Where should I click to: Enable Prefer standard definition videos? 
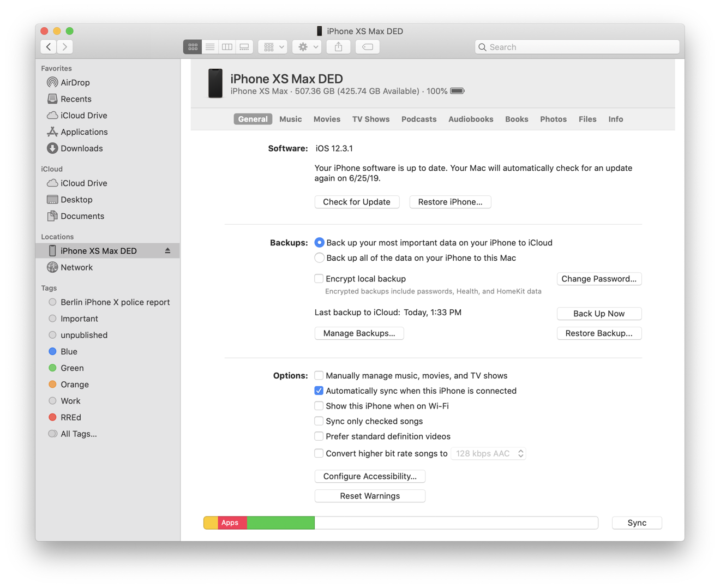[x=319, y=436]
